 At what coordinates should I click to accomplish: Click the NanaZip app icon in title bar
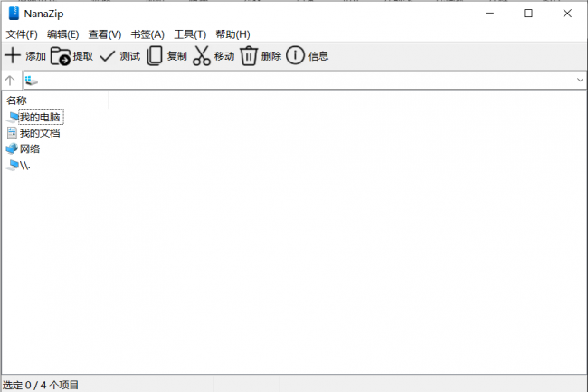pyautogui.click(x=14, y=14)
